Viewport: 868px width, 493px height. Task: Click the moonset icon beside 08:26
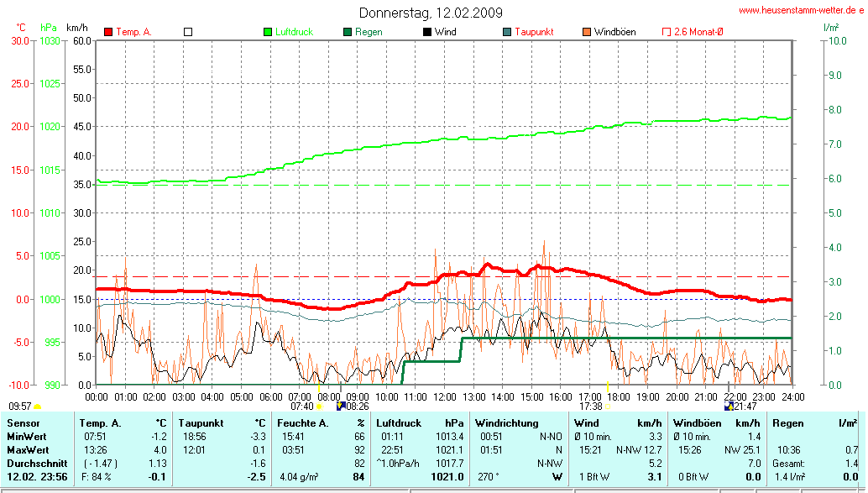[340, 406]
